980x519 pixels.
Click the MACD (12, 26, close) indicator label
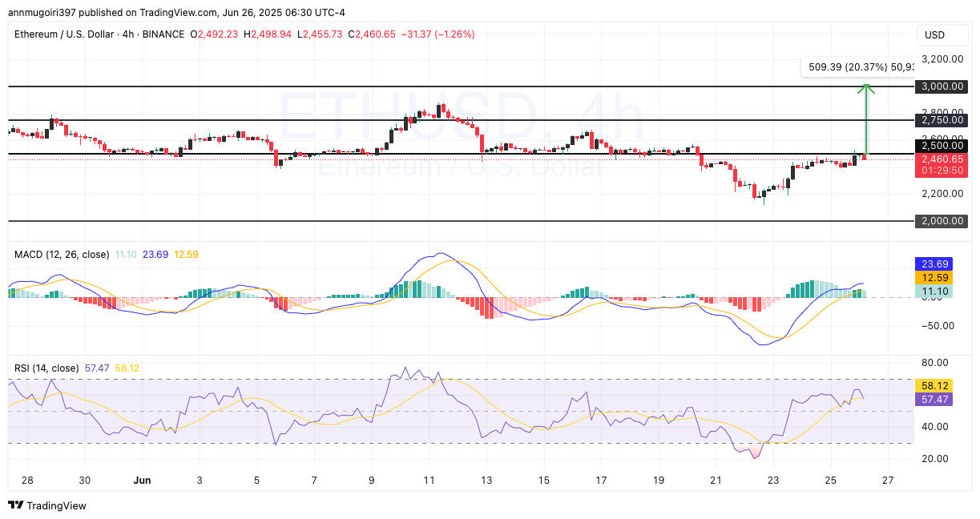(x=62, y=254)
